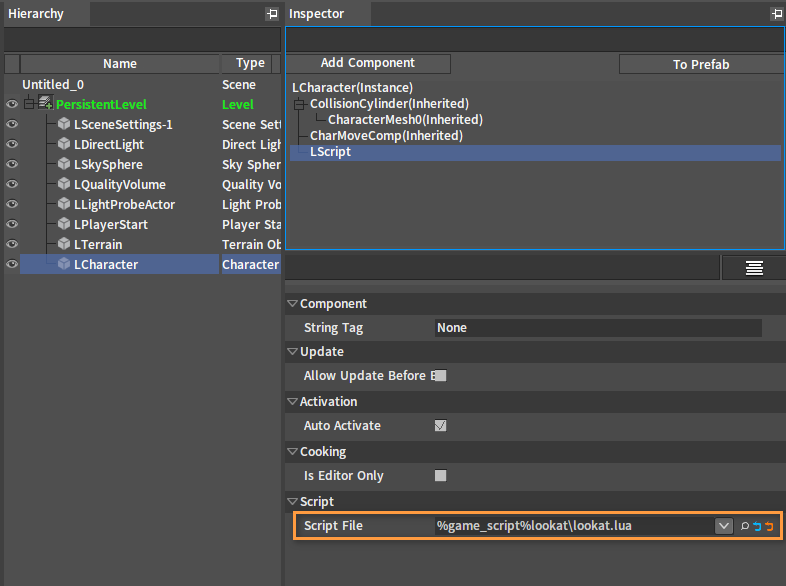Click the cube icon of LLightProbeActor
This screenshot has width=786, height=586.
point(64,204)
